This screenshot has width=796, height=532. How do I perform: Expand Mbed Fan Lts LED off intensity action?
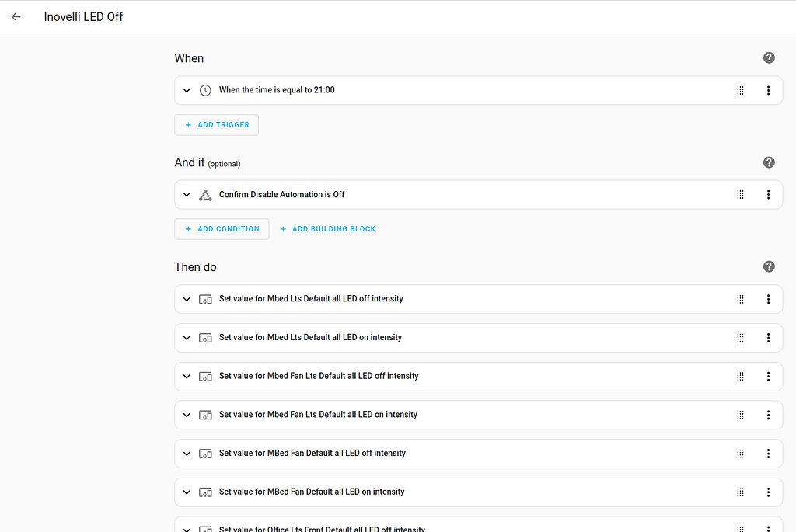(187, 376)
